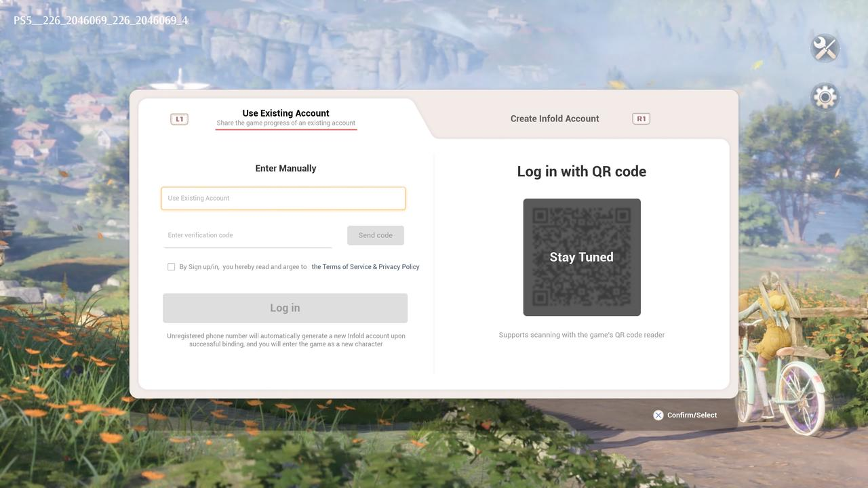Open the Terms of Service & Privacy Policy link
The image size is (868, 488).
coord(366,266)
